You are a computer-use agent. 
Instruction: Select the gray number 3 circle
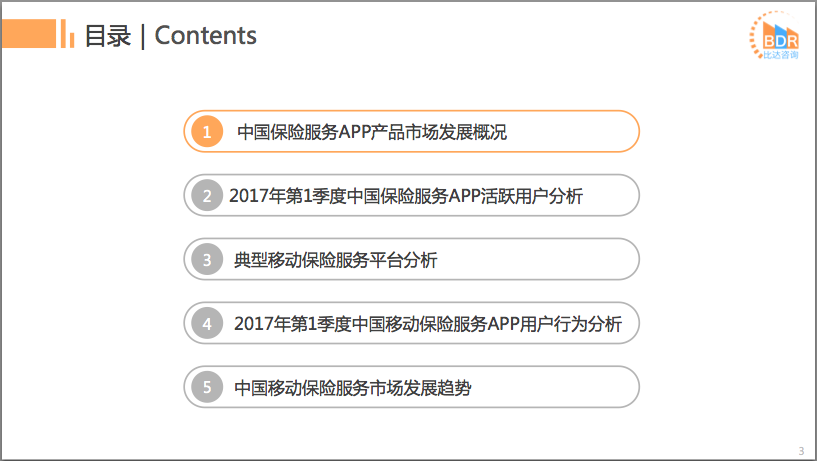click(206, 260)
